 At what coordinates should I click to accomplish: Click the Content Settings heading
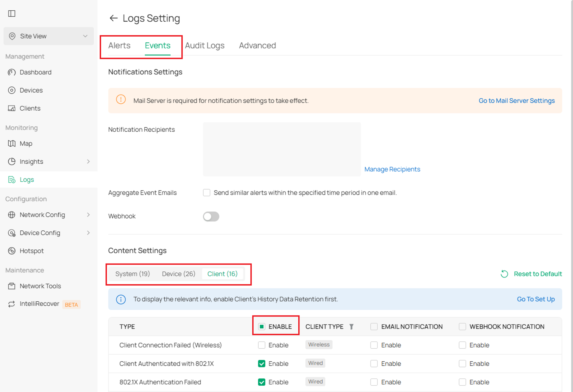[x=137, y=251]
